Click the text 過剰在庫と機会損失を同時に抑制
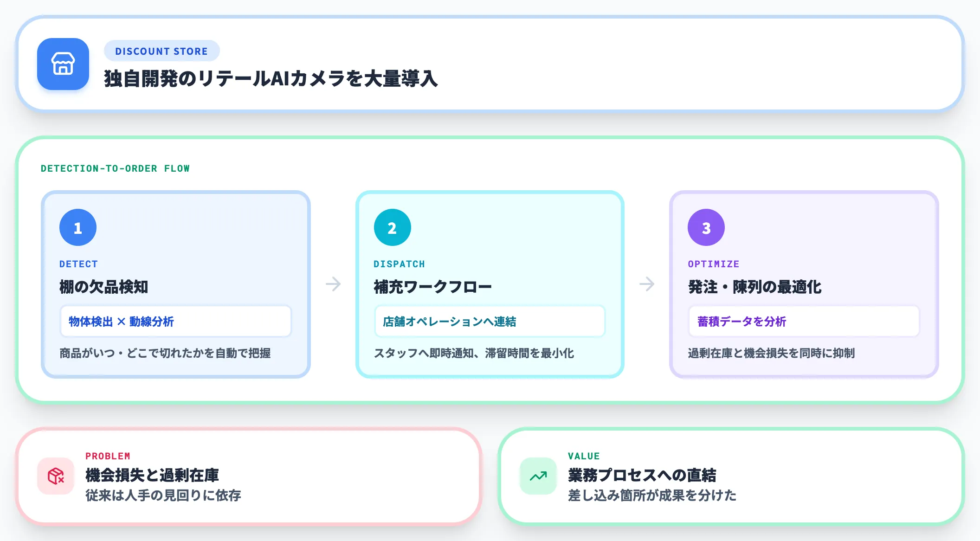980x541 pixels. (771, 353)
